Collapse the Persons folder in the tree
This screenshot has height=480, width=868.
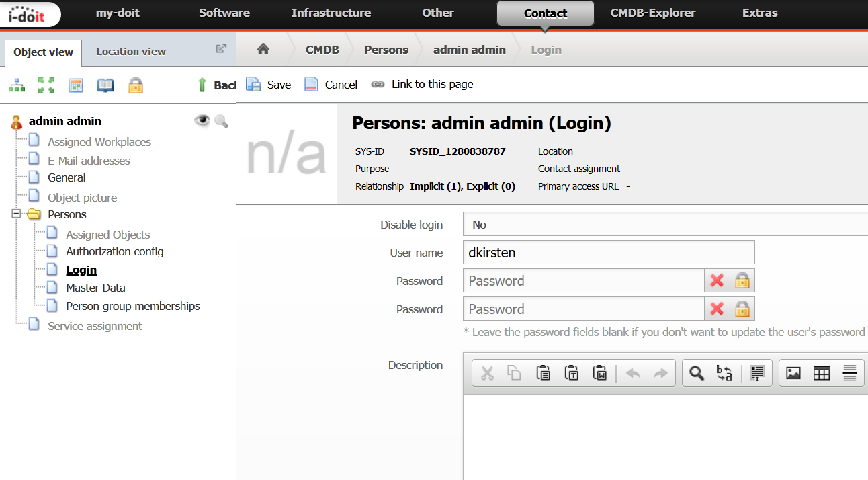tap(17, 215)
